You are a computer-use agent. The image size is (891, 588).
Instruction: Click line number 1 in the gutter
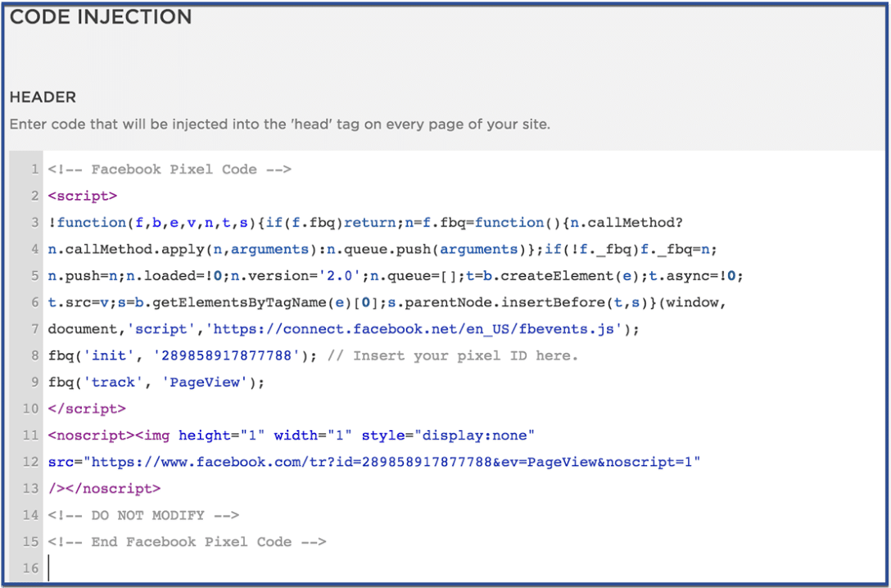(34, 169)
